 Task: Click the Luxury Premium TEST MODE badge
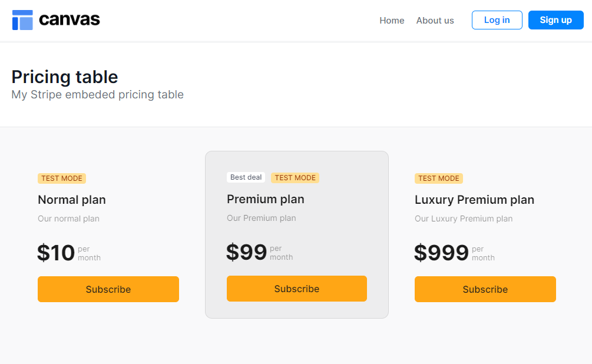click(x=439, y=178)
